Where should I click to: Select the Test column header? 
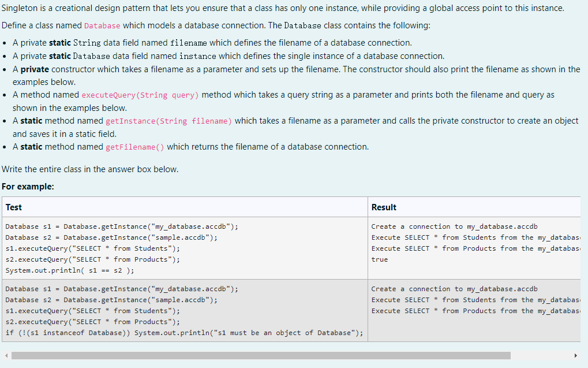pyautogui.click(x=13, y=207)
